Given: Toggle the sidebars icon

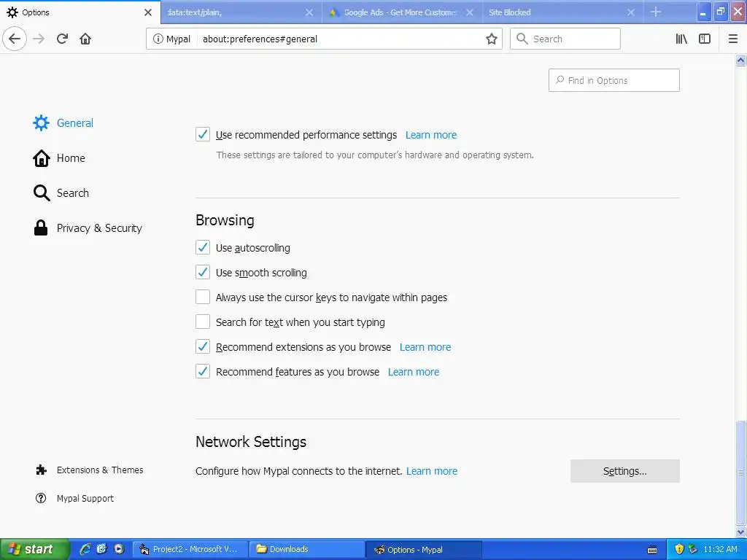Looking at the screenshot, I should pyautogui.click(x=705, y=39).
